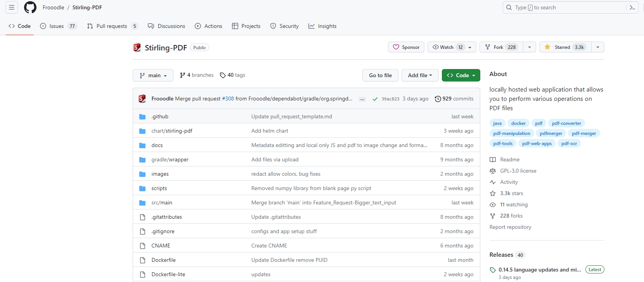Open the Discussions tab
This screenshot has width=644, height=282.
(x=166, y=26)
